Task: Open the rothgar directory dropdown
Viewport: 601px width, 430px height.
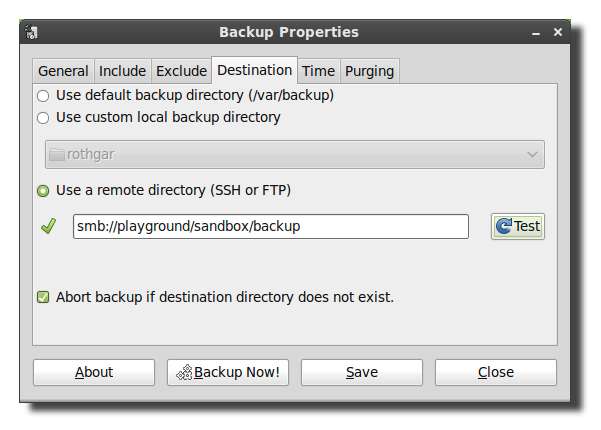Action: [295, 155]
